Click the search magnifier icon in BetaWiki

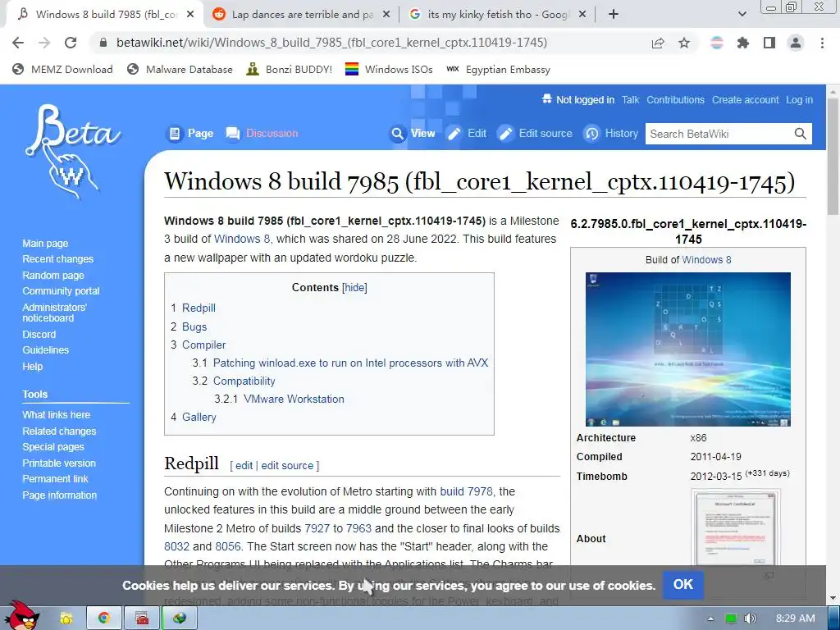click(801, 134)
